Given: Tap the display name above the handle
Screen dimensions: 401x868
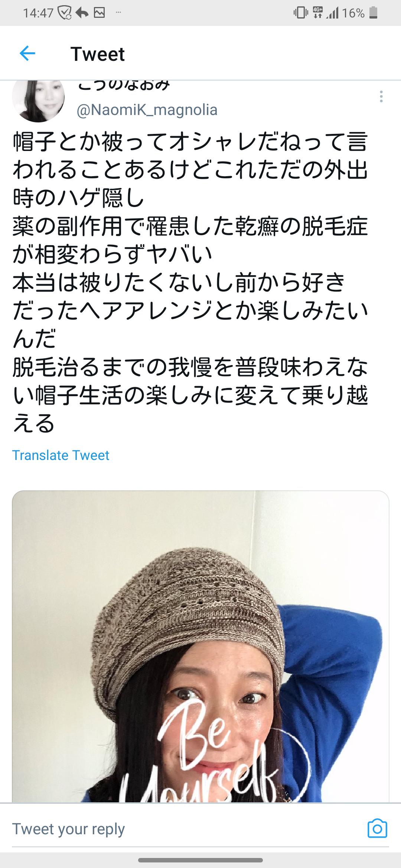Looking at the screenshot, I should (x=124, y=85).
